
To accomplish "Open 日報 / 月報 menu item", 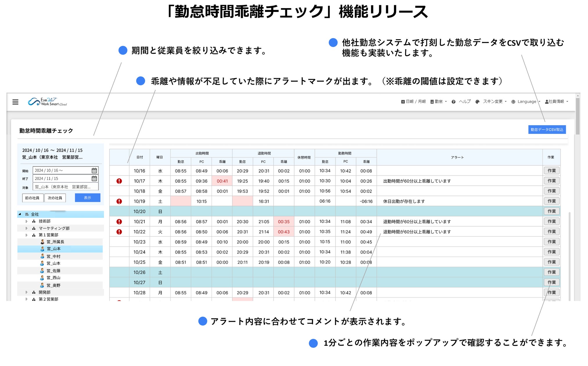I will [x=413, y=102].
